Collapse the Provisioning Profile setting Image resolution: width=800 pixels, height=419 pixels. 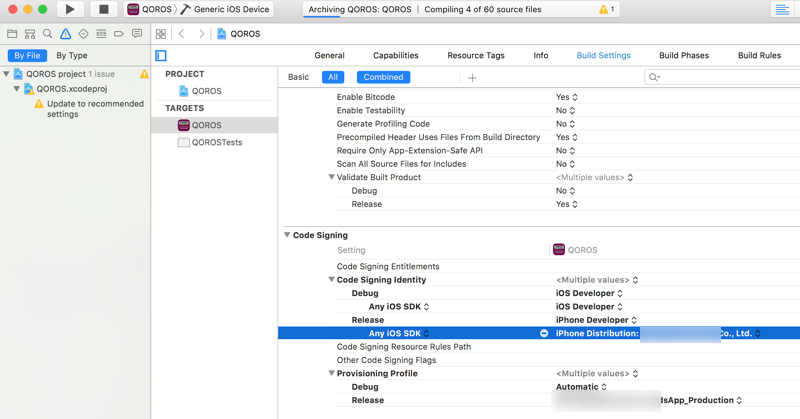(332, 374)
